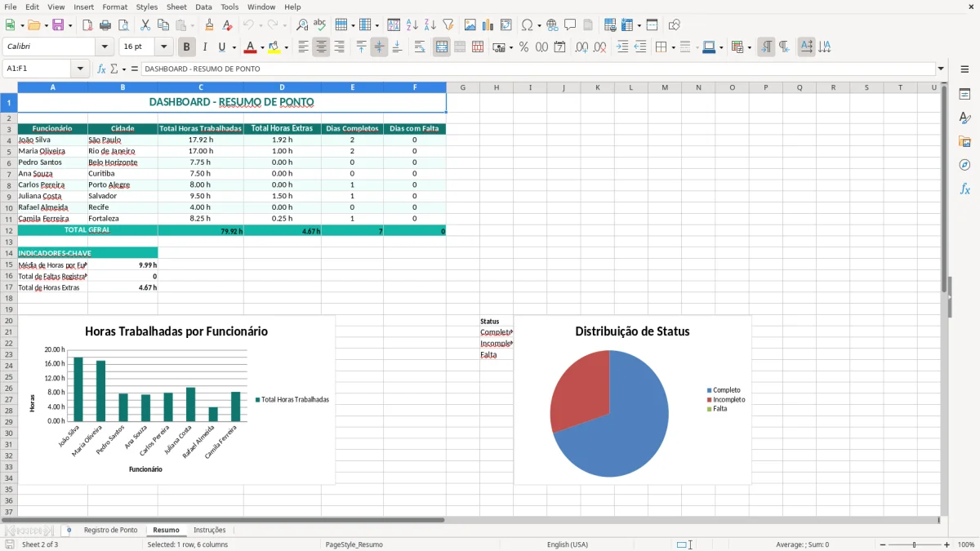The height and width of the screenshot is (551, 980).
Task: Cut the selected cells
Action: click(x=145, y=25)
